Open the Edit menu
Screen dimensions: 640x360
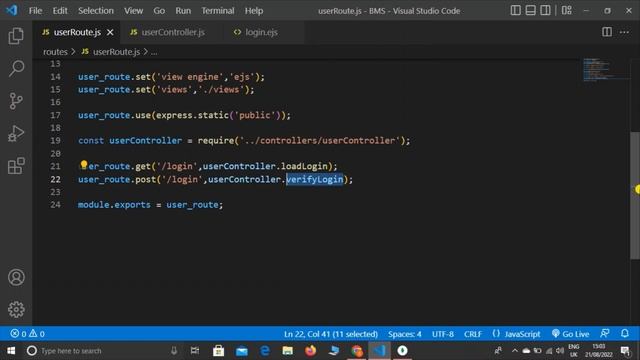(60, 11)
